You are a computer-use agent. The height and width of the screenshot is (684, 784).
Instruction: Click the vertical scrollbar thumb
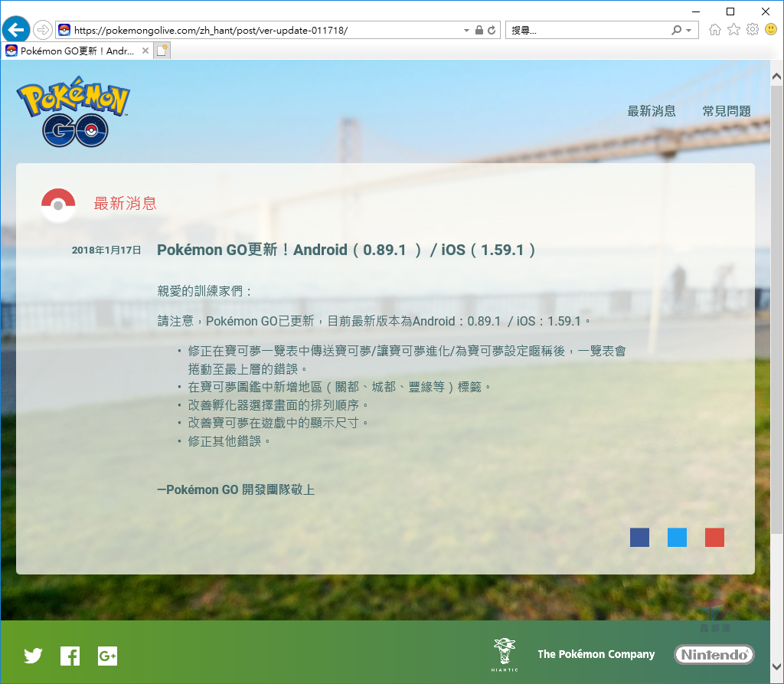pyautogui.click(x=776, y=310)
